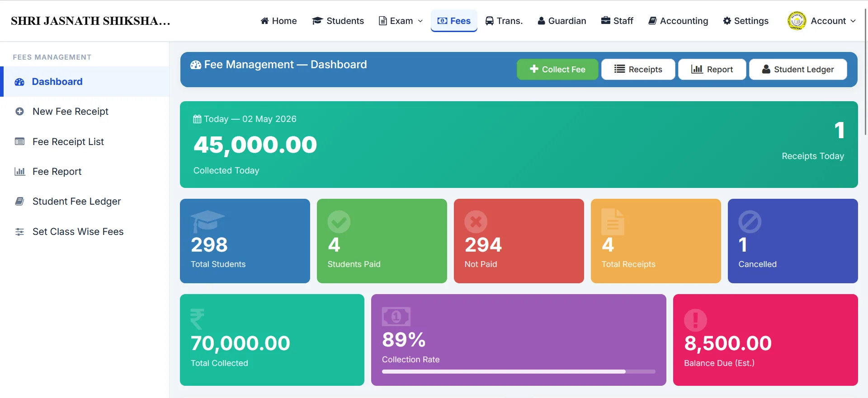Click the Collection Rate progress bar
Viewport: 868px width, 398px height.
click(519, 372)
